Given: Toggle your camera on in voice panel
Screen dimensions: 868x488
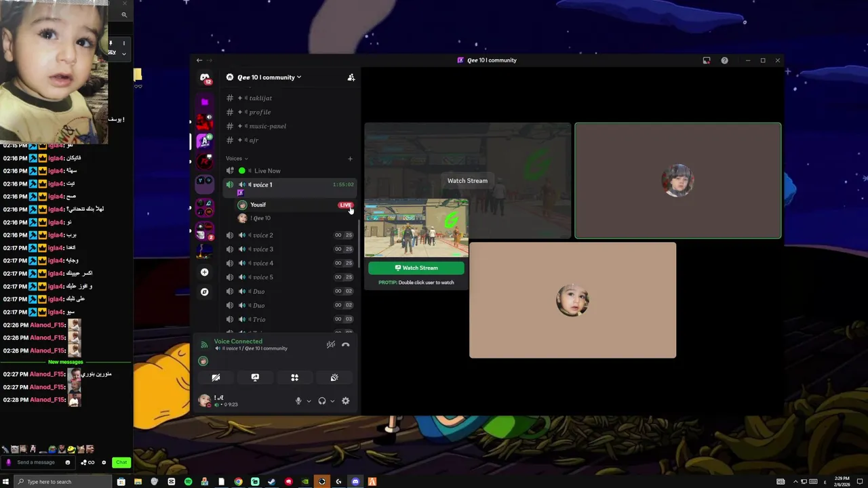Looking at the screenshot, I should (x=216, y=378).
